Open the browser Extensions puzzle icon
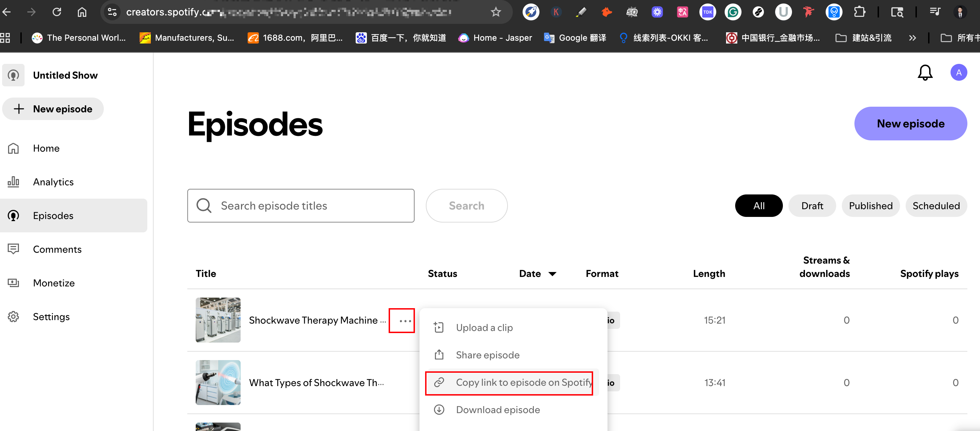 click(859, 12)
